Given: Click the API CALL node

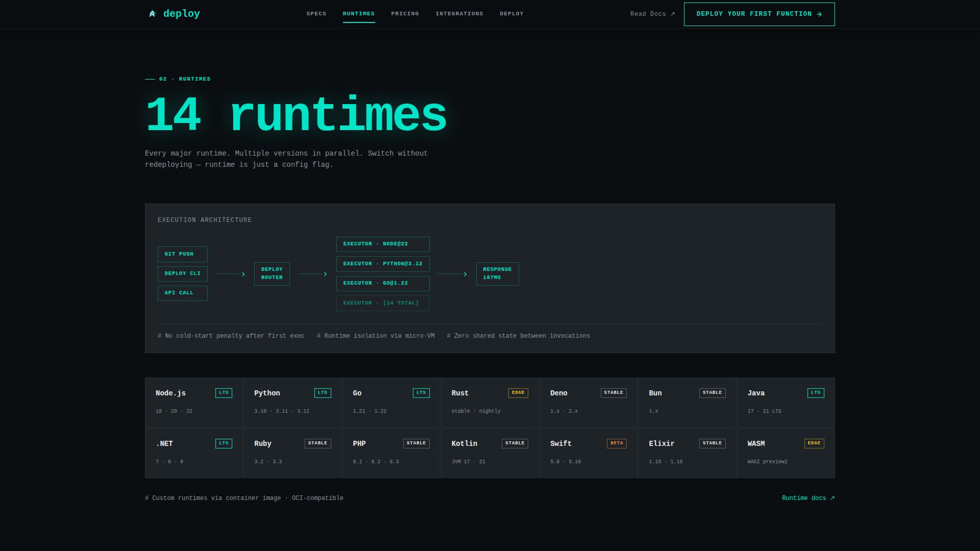Looking at the screenshot, I should [x=182, y=293].
